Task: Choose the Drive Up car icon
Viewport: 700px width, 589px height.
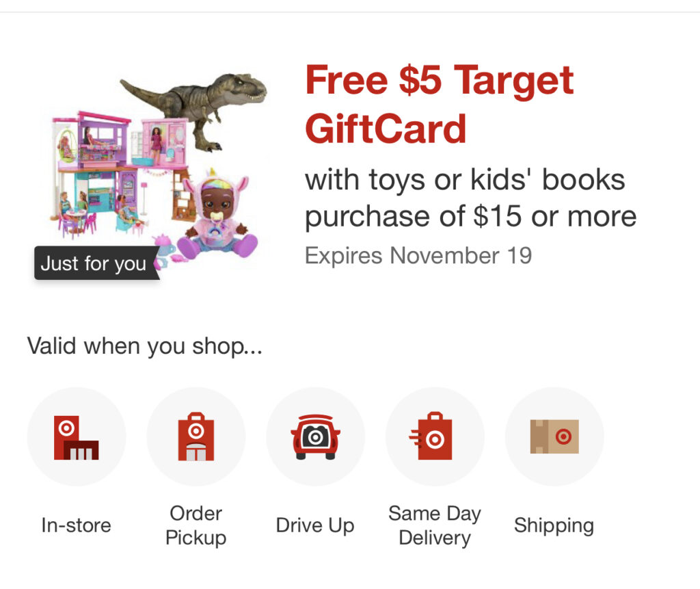Action: 315,436
